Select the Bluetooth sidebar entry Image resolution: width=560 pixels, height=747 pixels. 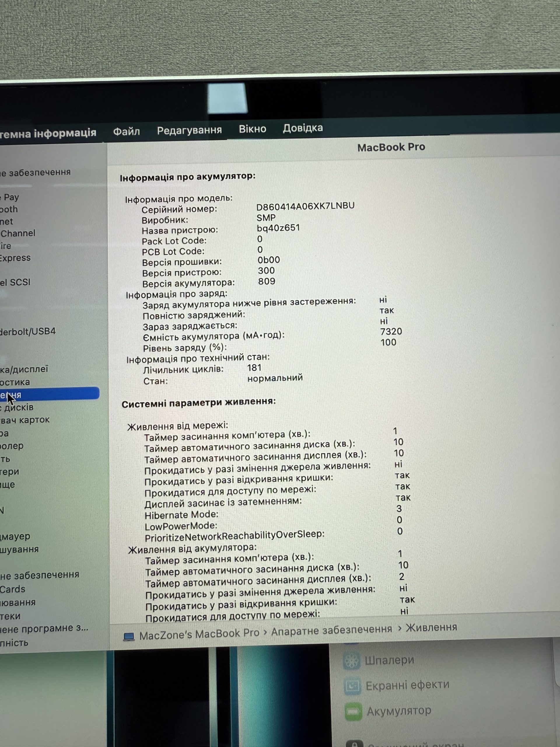coord(9,210)
